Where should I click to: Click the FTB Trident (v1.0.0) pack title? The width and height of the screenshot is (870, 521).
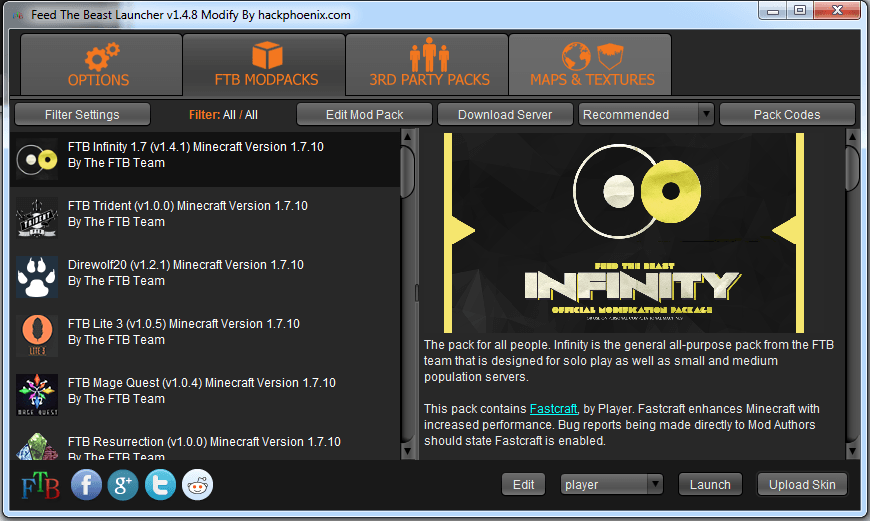[188, 205]
